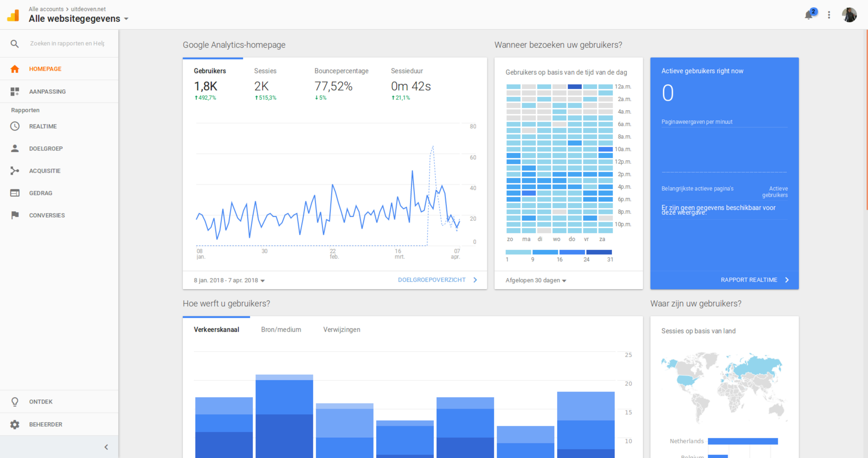This screenshot has width=868, height=458.
Task: Switch to the Verwijzingen tab
Action: click(x=342, y=329)
